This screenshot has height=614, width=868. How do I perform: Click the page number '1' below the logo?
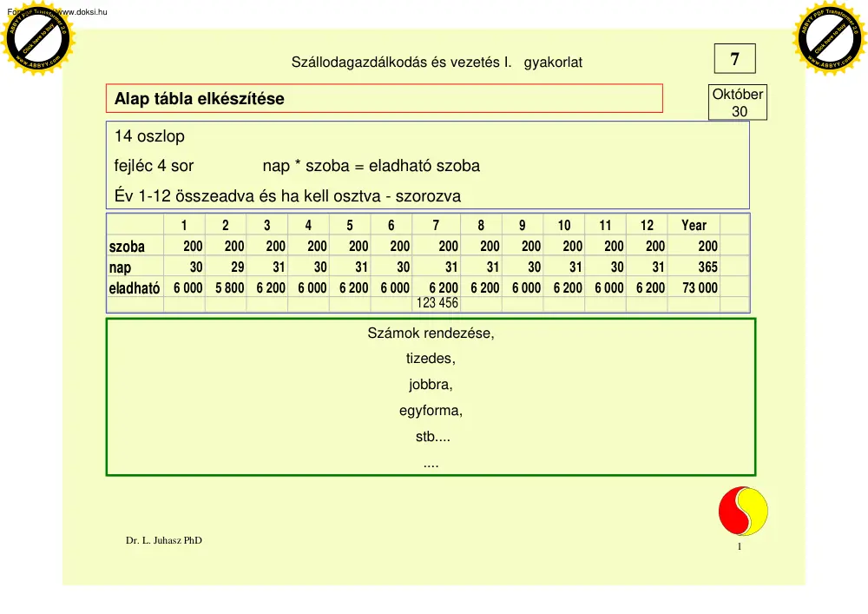click(x=740, y=546)
